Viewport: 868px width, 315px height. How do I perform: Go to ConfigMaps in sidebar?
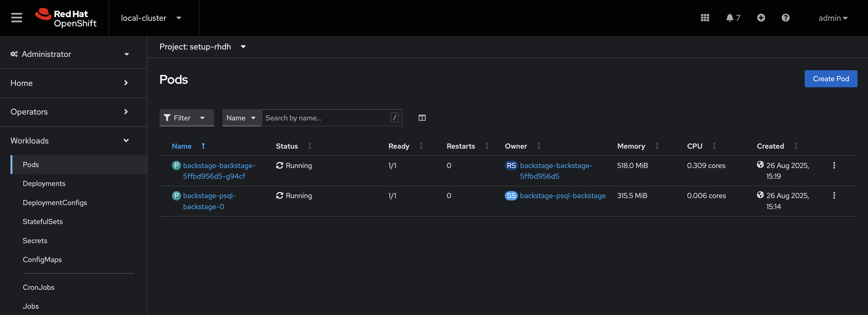tap(42, 259)
